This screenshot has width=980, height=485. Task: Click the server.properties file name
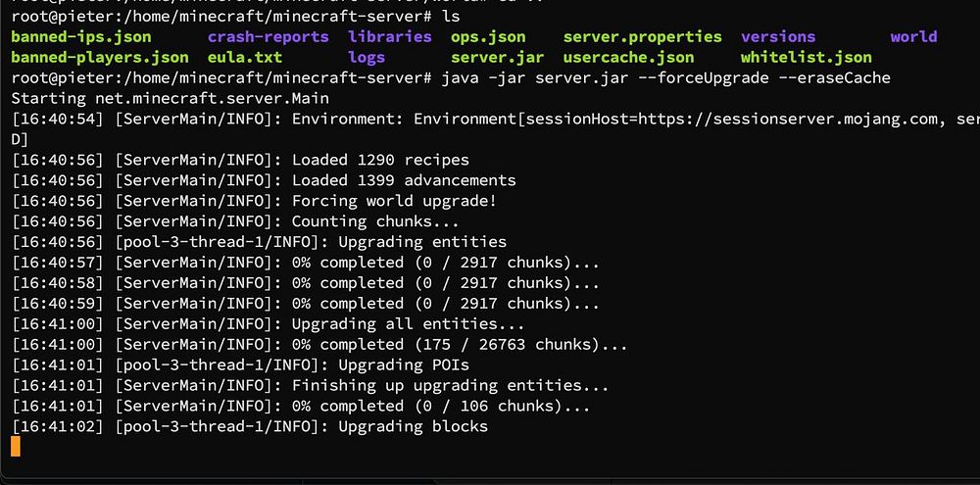(x=643, y=37)
